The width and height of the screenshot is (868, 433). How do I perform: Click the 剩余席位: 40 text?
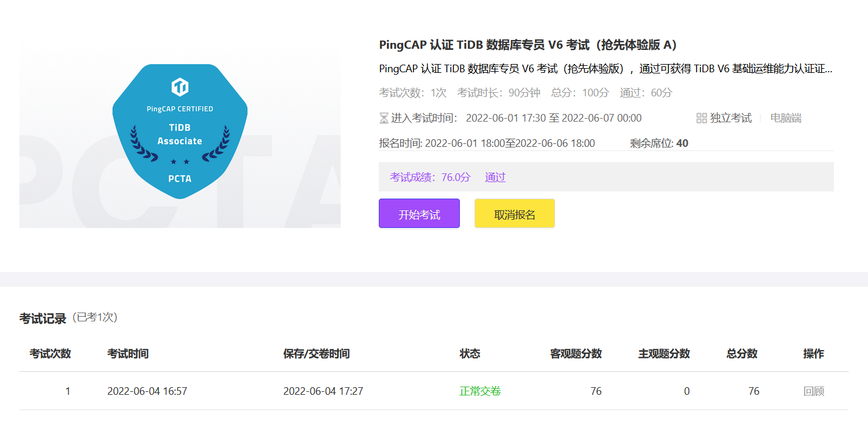click(659, 143)
